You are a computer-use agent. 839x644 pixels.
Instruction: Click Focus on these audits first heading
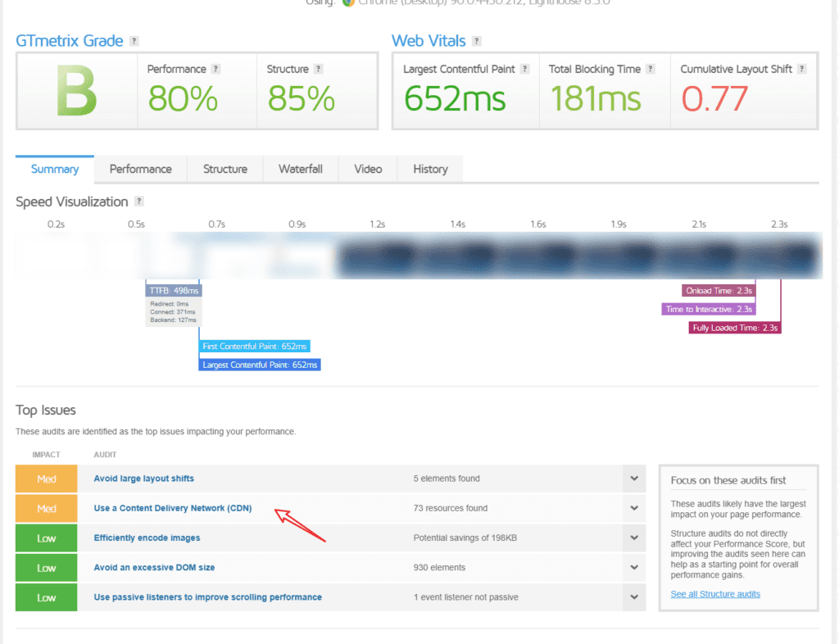pyautogui.click(x=728, y=480)
